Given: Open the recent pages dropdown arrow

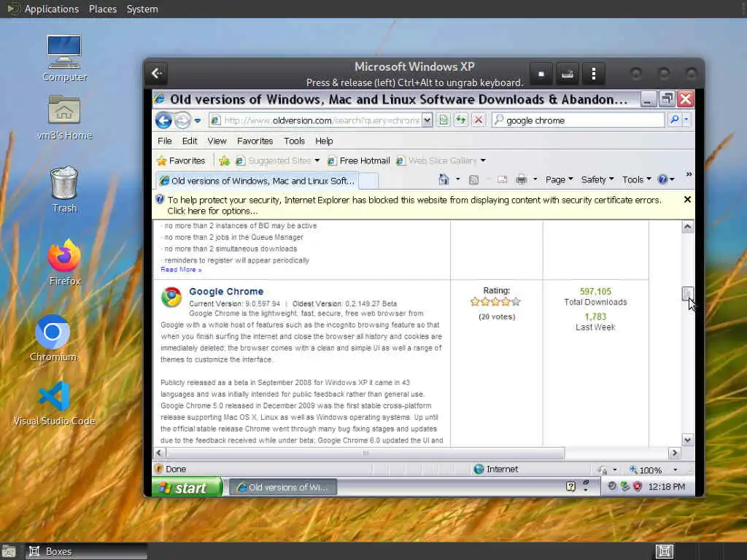Looking at the screenshot, I should point(198,120).
